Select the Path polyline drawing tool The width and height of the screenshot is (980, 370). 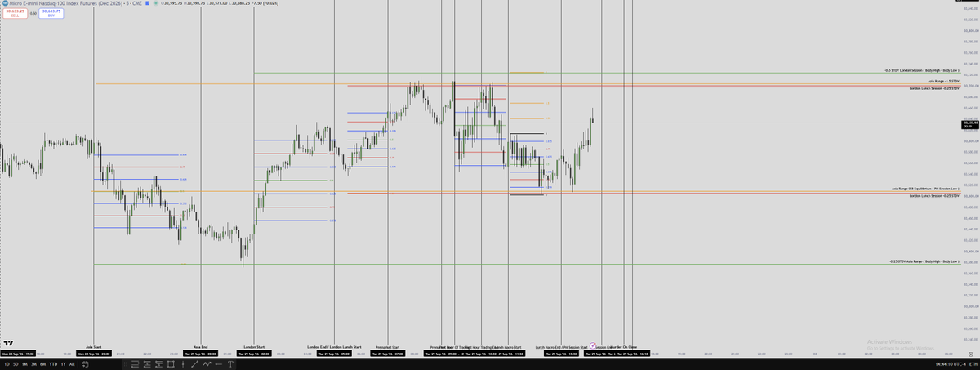coord(207,364)
